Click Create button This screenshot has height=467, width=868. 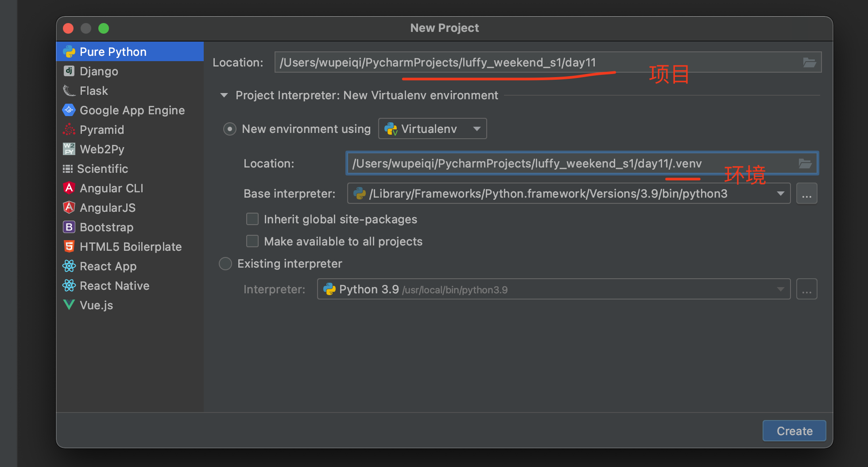tap(794, 431)
